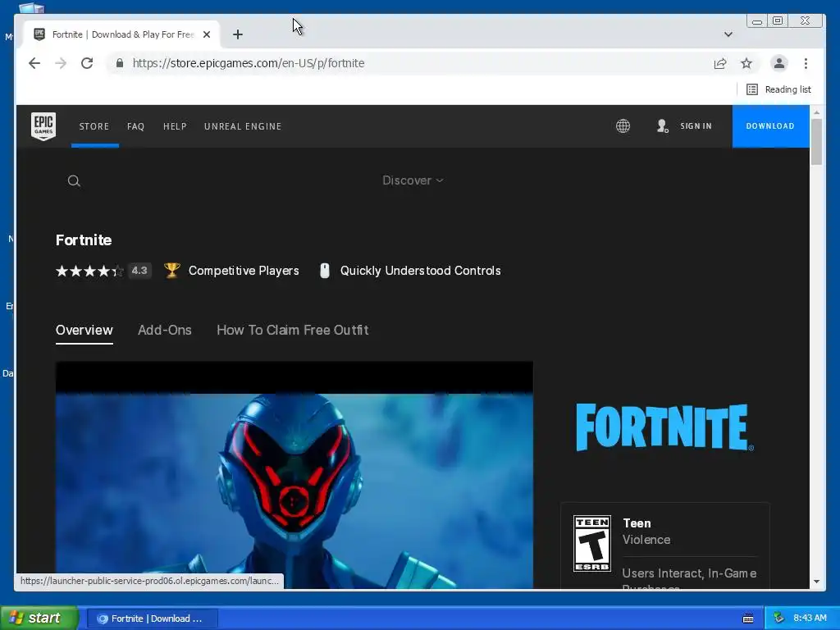840x630 pixels.
Task: Open the How To Claim Free Outfit tab
Action: click(293, 330)
